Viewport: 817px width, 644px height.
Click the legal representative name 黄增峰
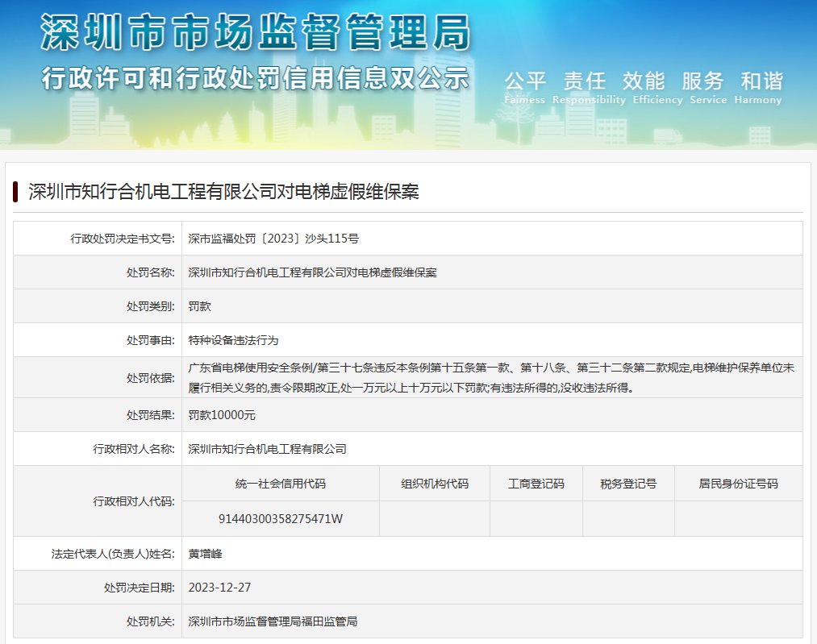[205, 554]
